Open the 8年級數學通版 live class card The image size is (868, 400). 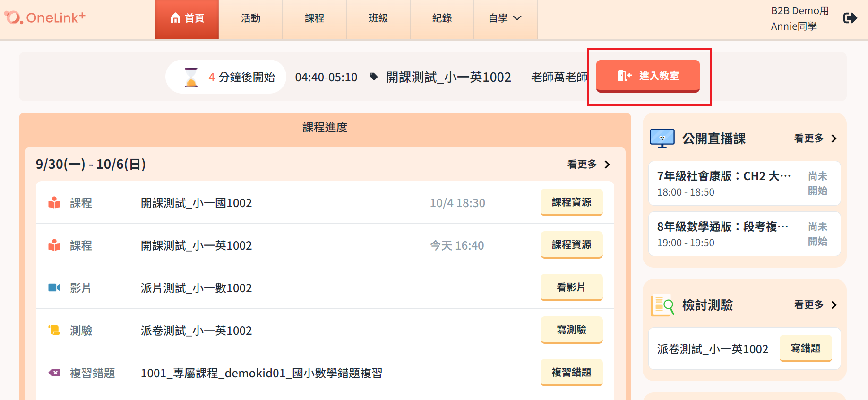(x=744, y=234)
